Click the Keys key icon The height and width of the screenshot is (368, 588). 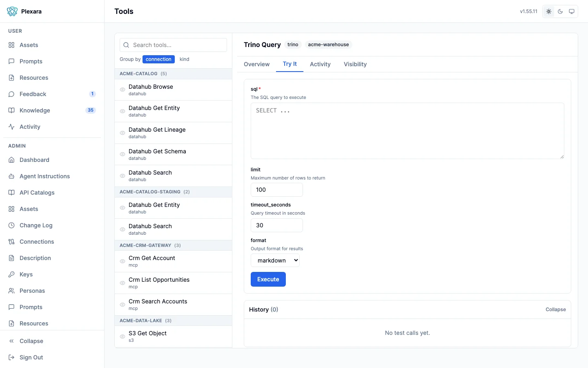coord(11,274)
